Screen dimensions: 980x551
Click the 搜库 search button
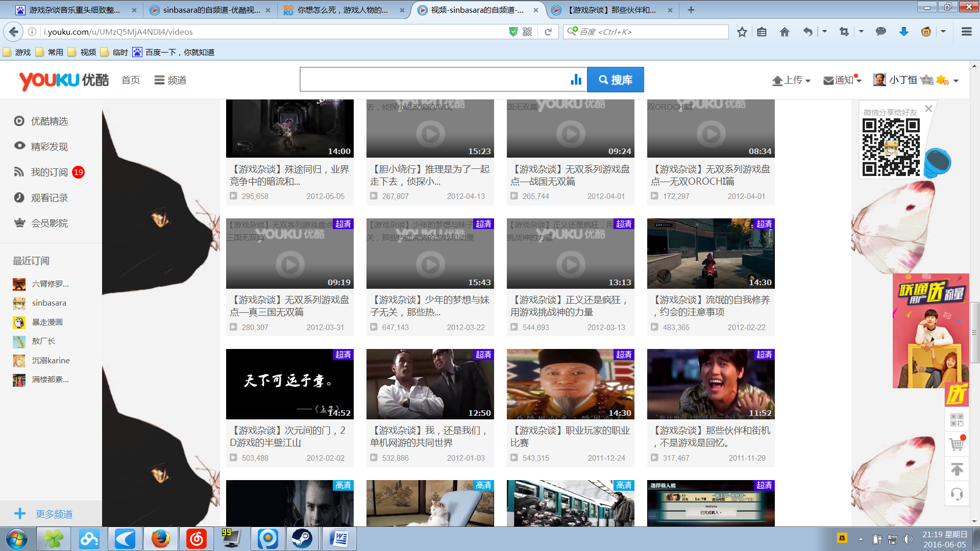[x=615, y=80]
